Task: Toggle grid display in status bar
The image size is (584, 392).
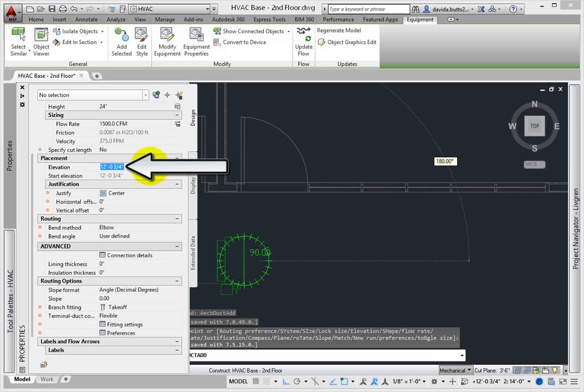Action: pyautogui.click(x=256, y=381)
